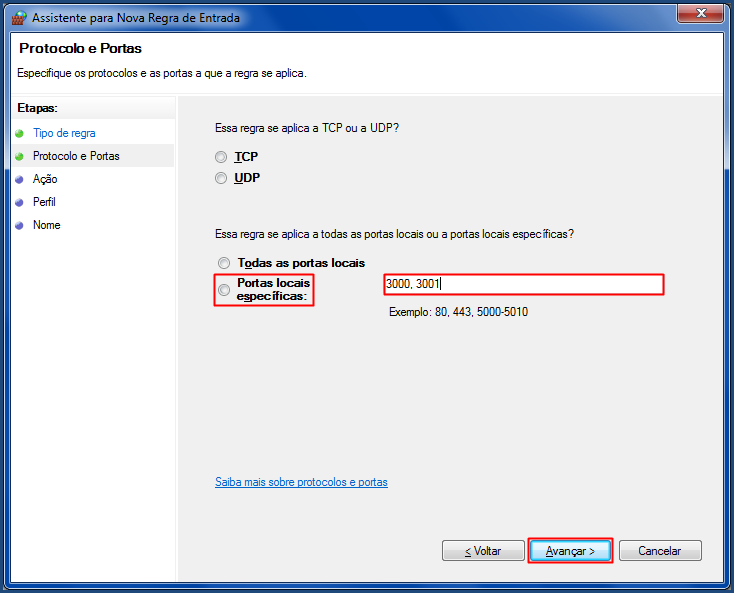Select the Ação step in sidebar
Screen dimensions: 734x593
[x=45, y=179]
